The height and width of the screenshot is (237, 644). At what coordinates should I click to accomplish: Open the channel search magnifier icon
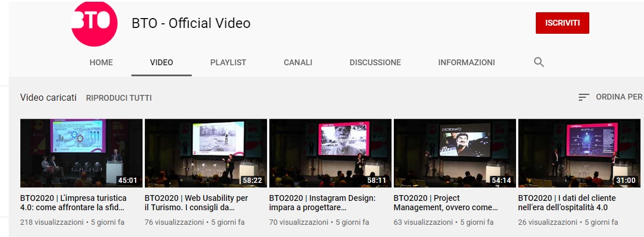[539, 62]
